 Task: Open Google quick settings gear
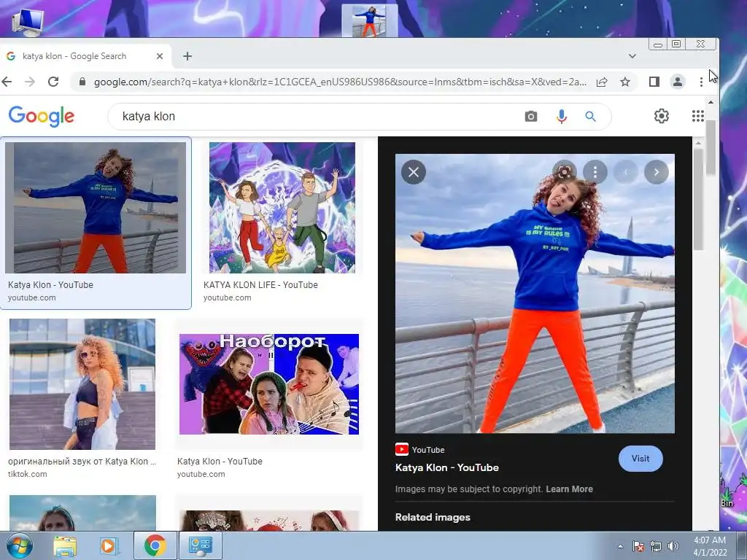(661, 116)
